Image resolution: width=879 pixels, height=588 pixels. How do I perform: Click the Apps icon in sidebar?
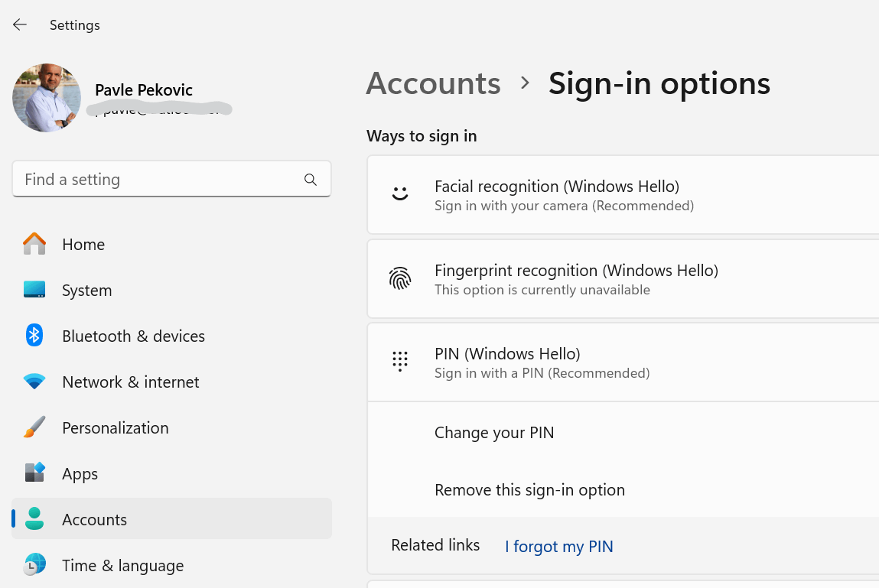(34, 473)
